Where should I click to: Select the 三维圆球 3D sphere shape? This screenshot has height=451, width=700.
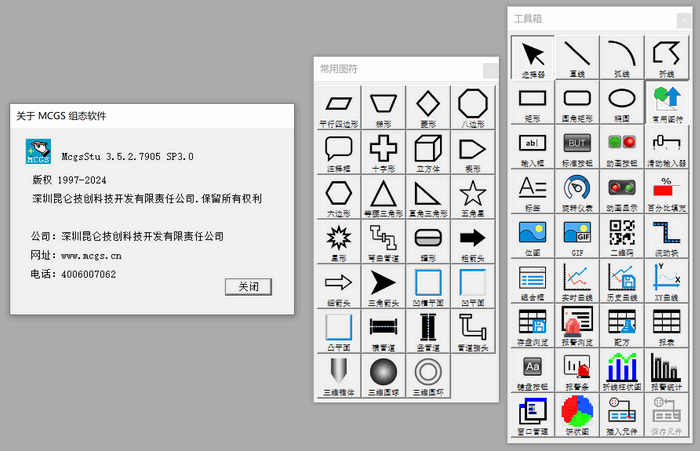coord(383,376)
